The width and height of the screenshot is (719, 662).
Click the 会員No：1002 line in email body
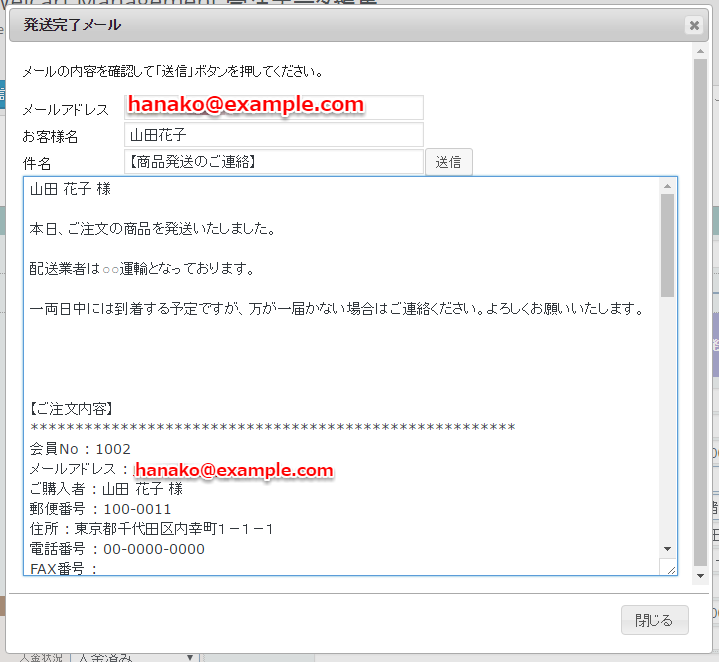(80, 449)
